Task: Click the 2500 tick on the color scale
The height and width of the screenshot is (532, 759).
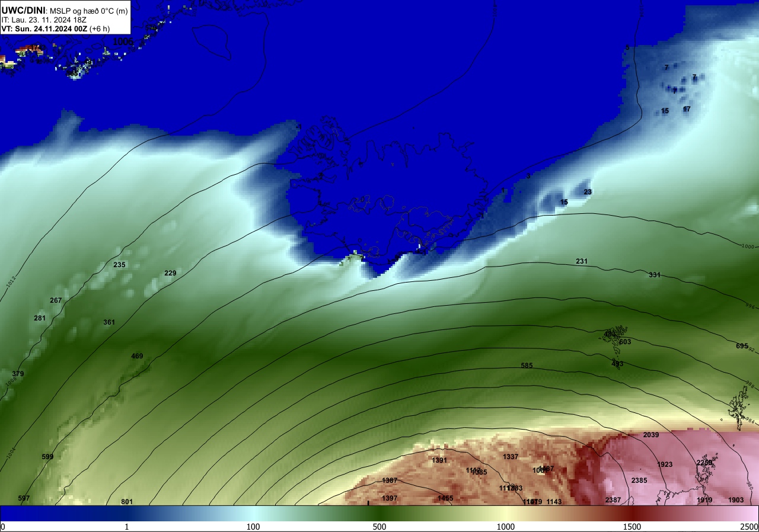Action: [749, 527]
